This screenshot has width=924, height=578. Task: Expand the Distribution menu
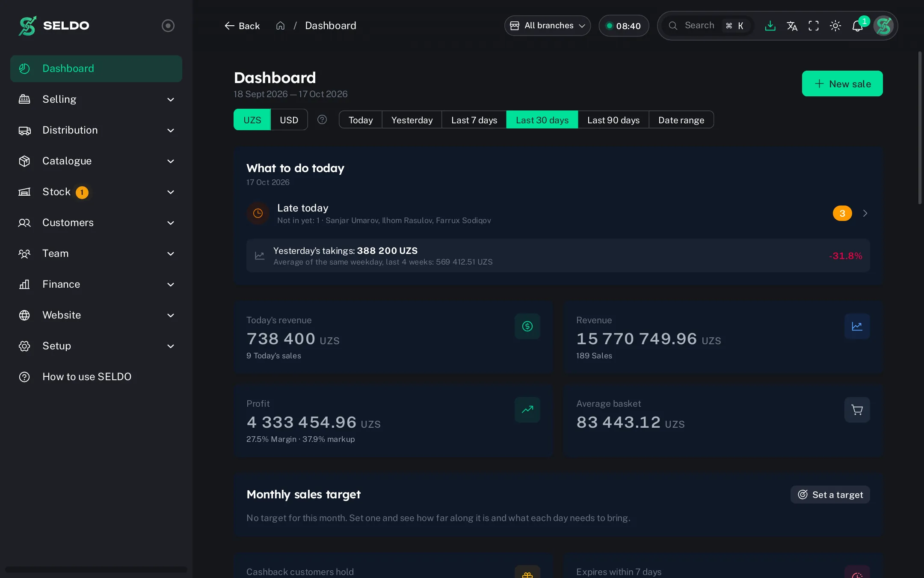click(x=96, y=130)
